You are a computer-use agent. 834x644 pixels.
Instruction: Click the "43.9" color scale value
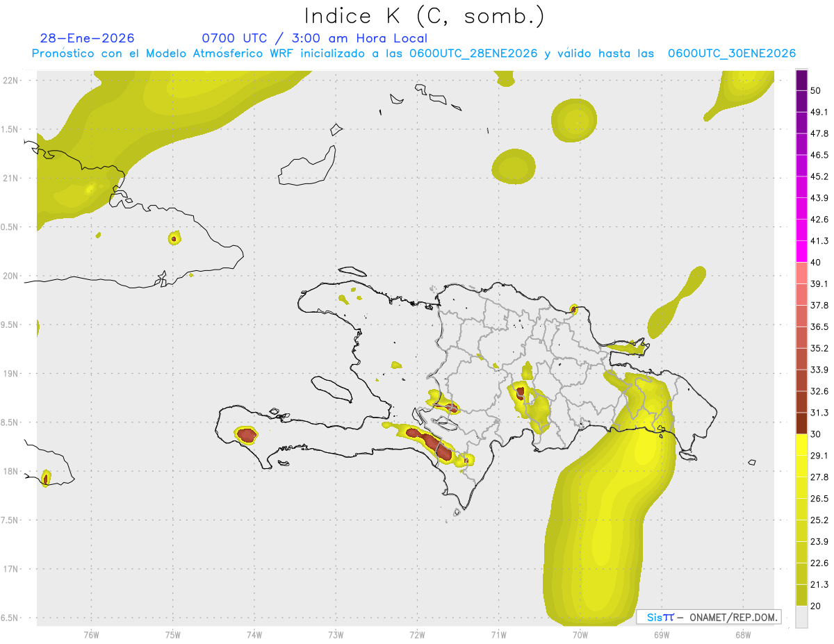[x=819, y=198]
